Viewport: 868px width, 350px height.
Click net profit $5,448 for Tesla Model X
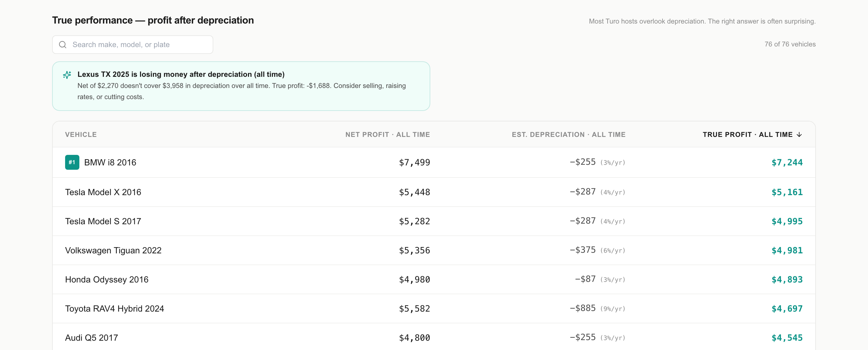coord(414,192)
